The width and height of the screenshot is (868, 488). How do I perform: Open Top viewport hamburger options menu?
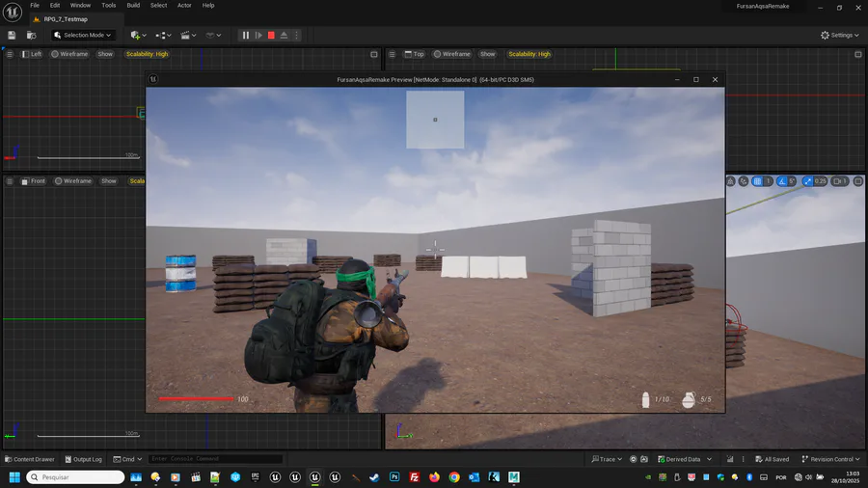point(392,54)
